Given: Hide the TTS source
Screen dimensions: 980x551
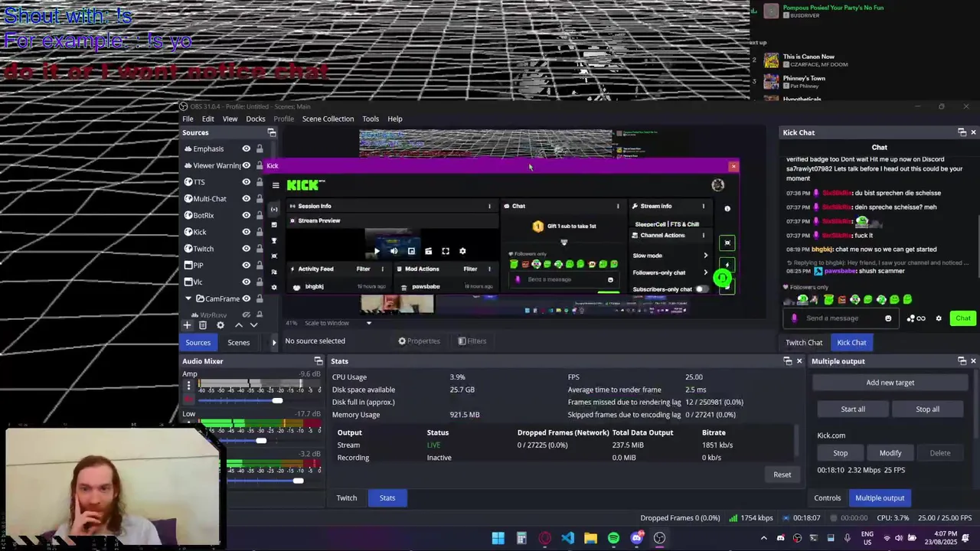Looking at the screenshot, I should (246, 182).
